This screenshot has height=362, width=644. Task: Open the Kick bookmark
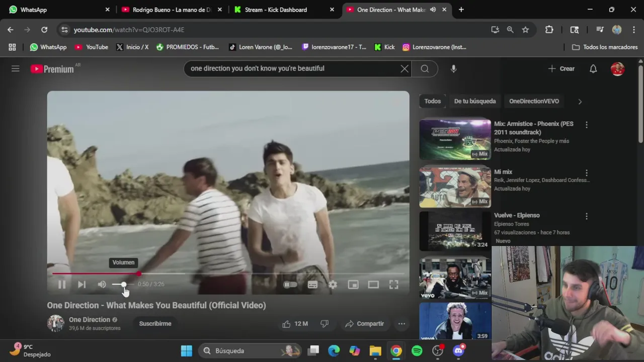(384, 47)
